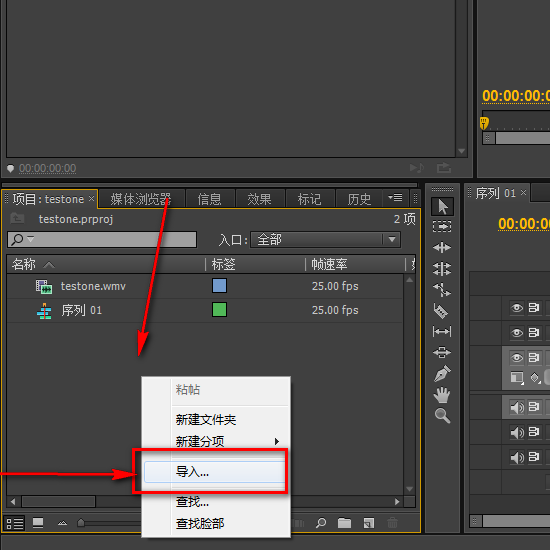
Task: Select the Razor tool
Action: click(x=441, y=311)
